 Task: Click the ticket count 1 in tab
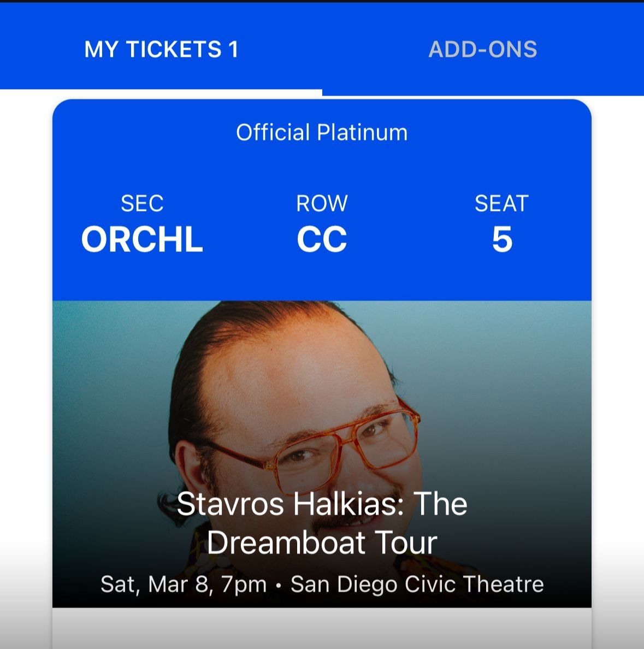pos(233,49)
